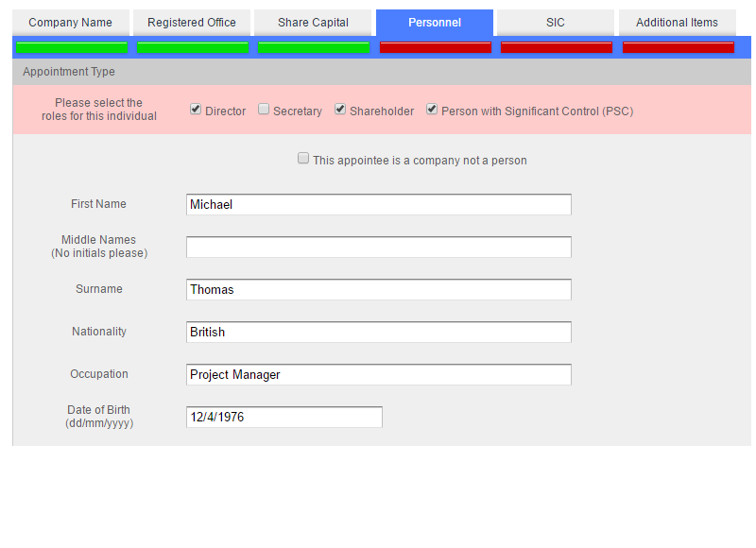This screenshot has height=548, width=756.
Task: Untick Person with Significant Control checkbox
Action: [x=432, y=110]
